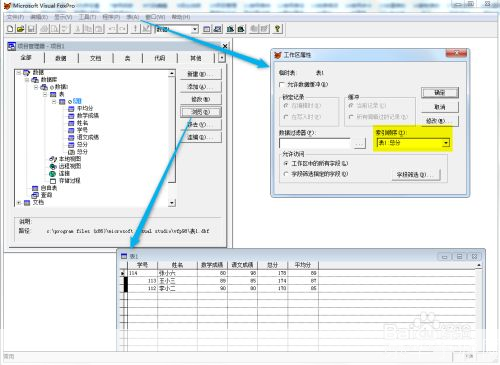The height and width of the screenshot is (365, 500).
Task: Switch to the 代码 tab
Action: (160, 58)
